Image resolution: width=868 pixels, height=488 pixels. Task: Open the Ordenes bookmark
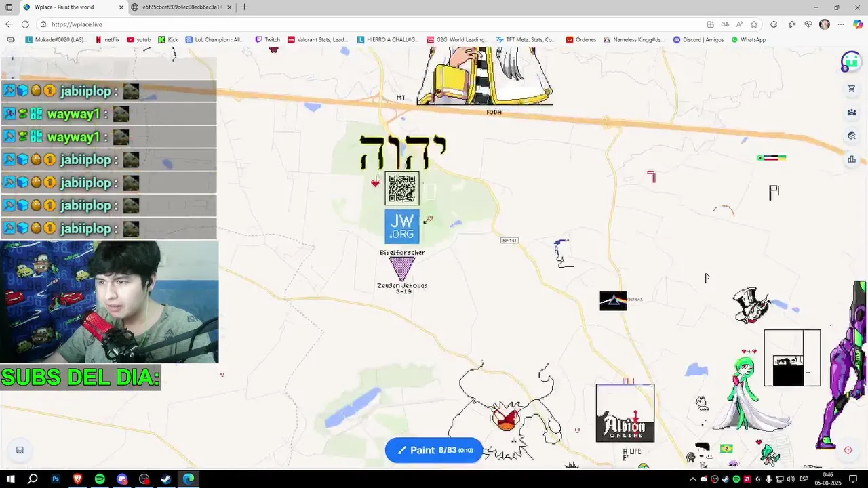[581, 40]
